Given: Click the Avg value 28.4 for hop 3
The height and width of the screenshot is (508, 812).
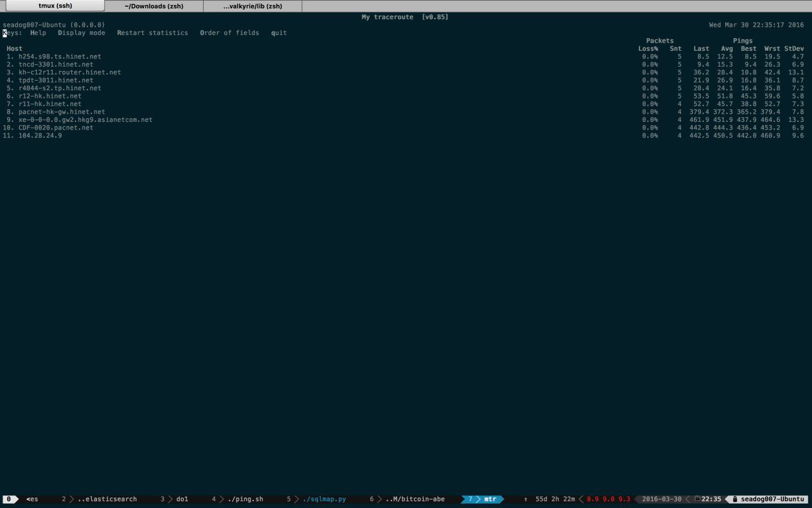Looking at the screenshot, I should pos(725,72).
